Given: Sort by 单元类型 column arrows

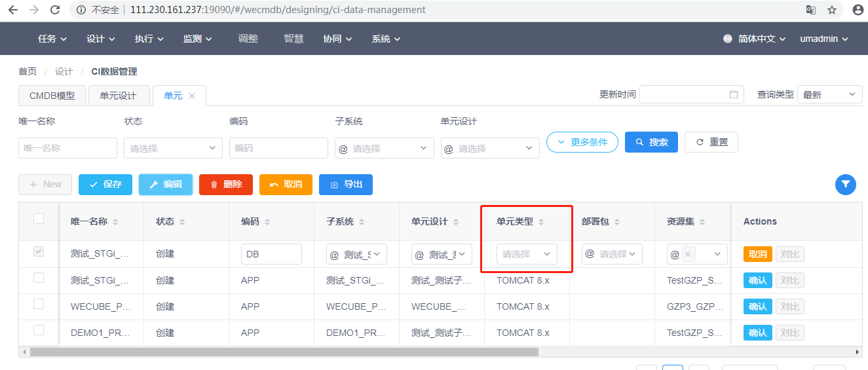Looking at the screenshot, I should pos(541,222).
